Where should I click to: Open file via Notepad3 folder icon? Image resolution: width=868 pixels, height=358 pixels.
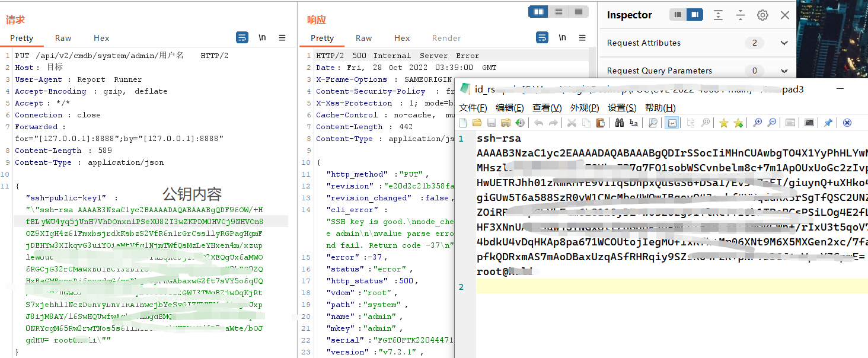[x=477, y=123]
